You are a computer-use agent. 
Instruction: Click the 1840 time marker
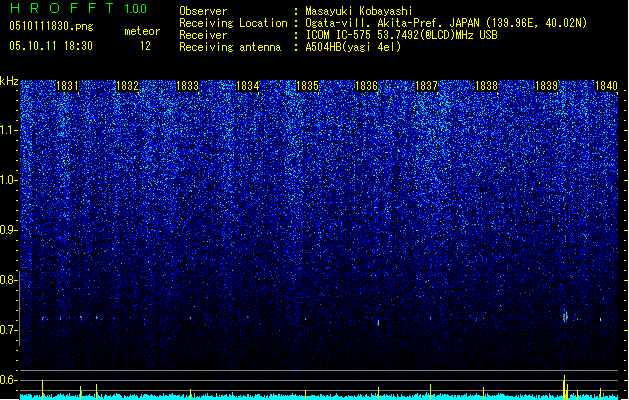606,86
